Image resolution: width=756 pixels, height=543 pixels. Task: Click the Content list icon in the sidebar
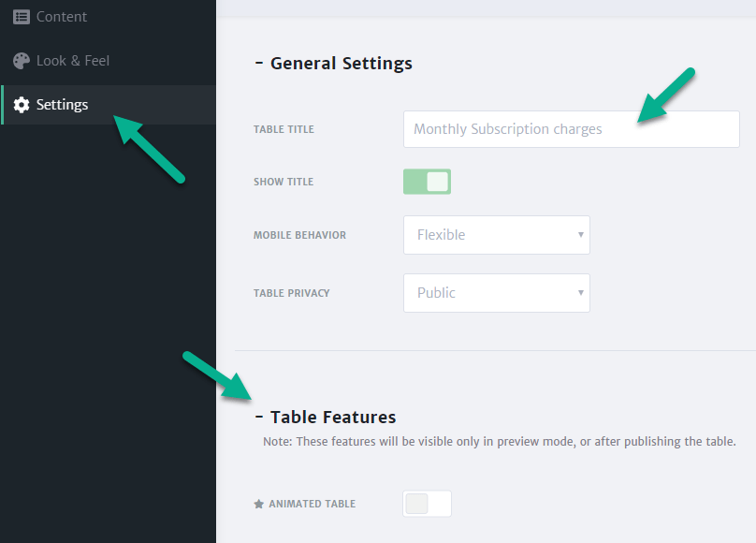(21, 16)
